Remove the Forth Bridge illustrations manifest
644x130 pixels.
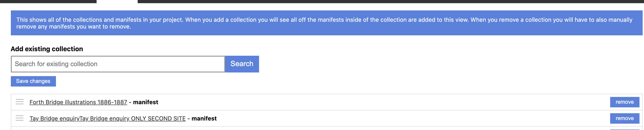[x=625, y=102]
